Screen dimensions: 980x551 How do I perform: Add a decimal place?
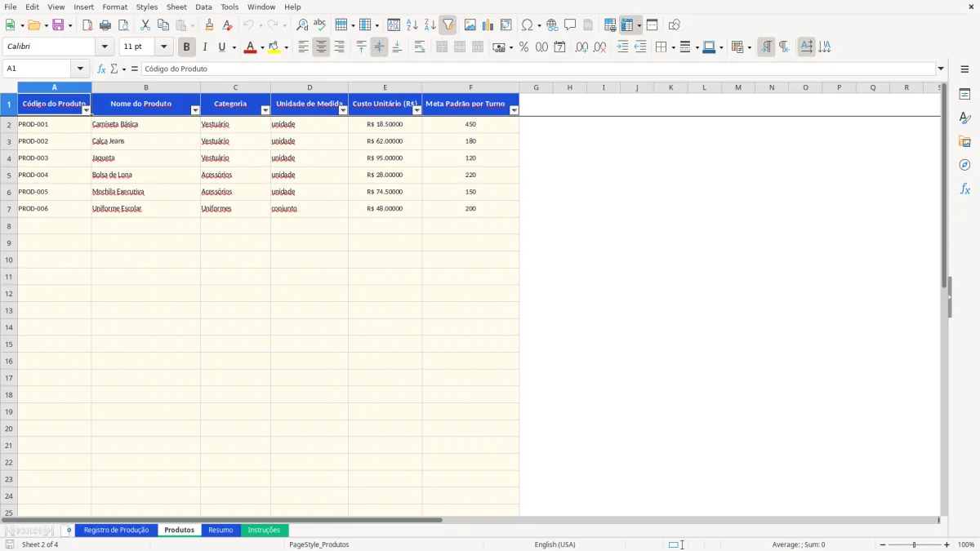582,47
